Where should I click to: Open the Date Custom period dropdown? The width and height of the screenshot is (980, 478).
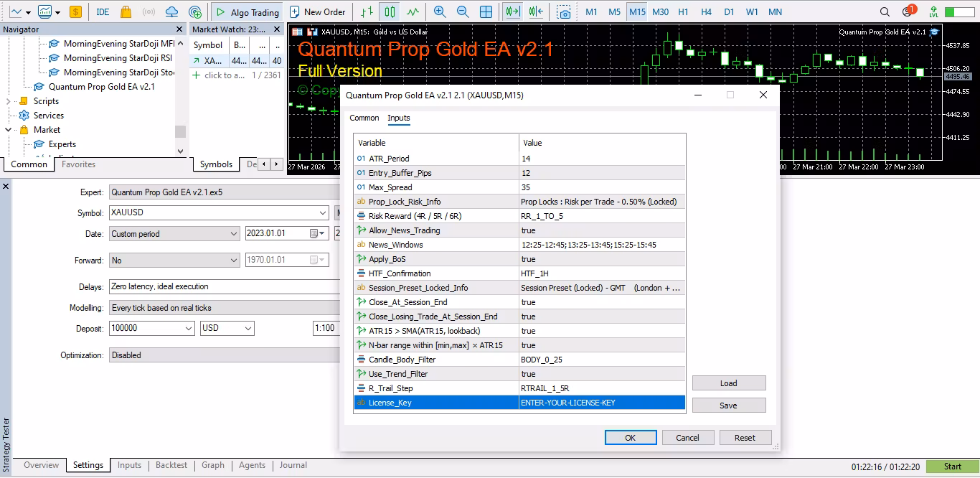[x=174, y=234]
